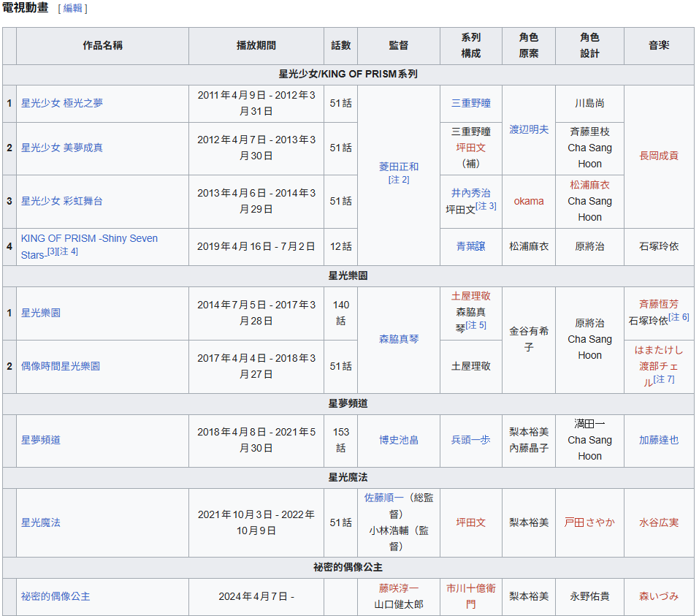
Task: Click red link 斉藤恒芳 in music column
Action: click(x=658, y=304)
